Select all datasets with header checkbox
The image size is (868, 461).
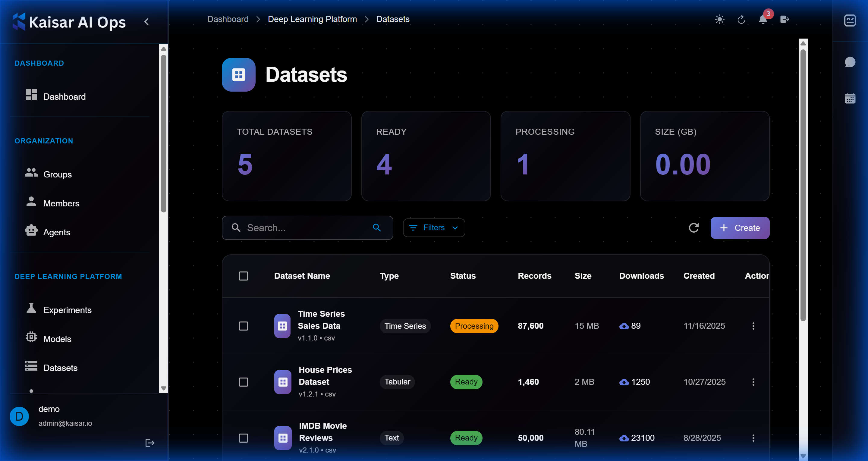coord(244,276)
